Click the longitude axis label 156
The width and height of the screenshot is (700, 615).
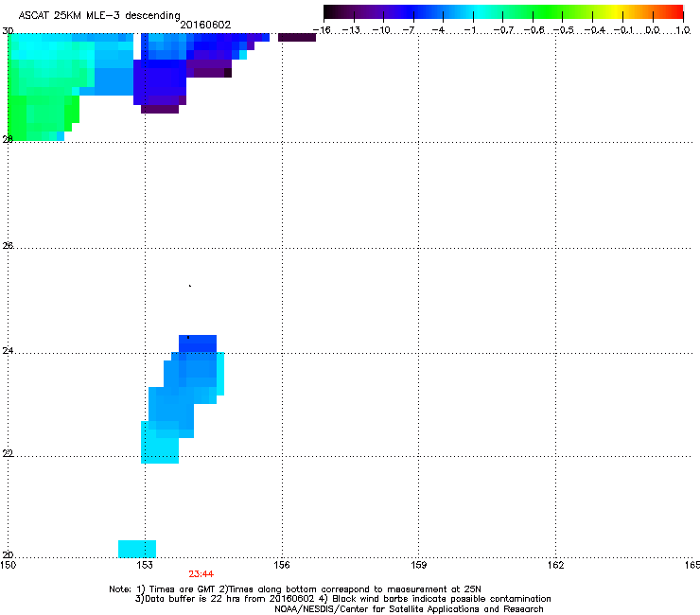282,565
